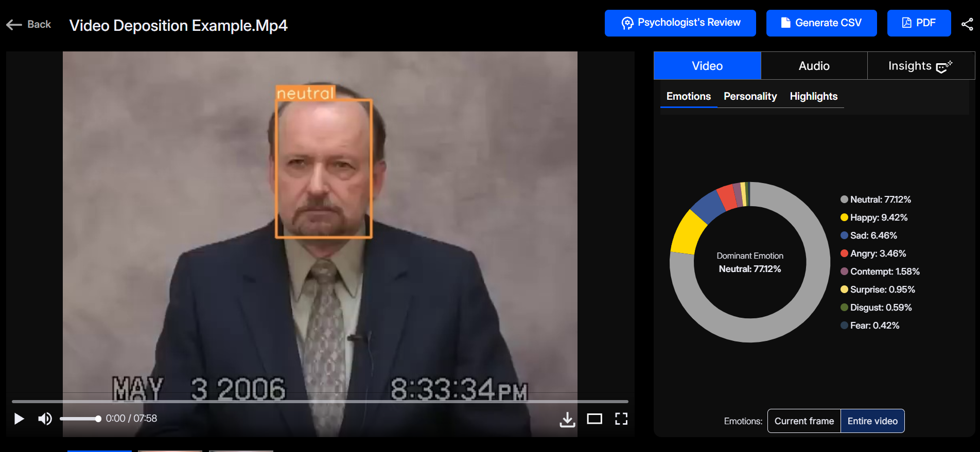The height and width of the screenshot is (452, 980).
Task: Switch to the Video tab
Action: coord(707,66)
